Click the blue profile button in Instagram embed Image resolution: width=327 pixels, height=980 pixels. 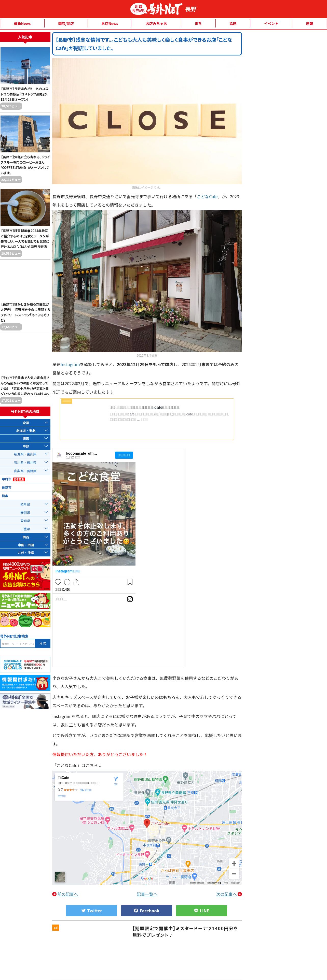124,455
